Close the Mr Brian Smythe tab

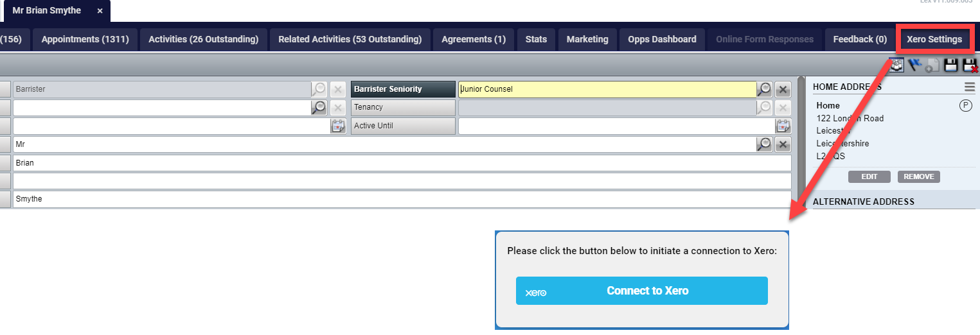coord(100,11)
